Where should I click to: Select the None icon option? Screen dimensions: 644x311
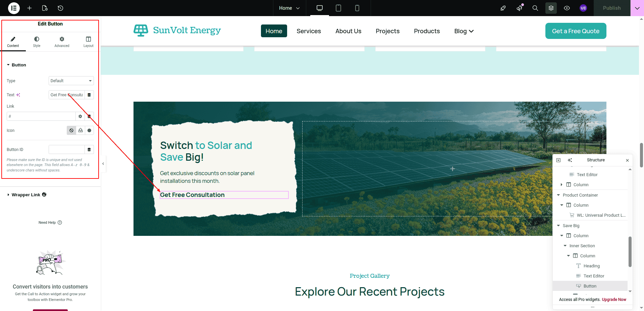click(x=71, y=131)
